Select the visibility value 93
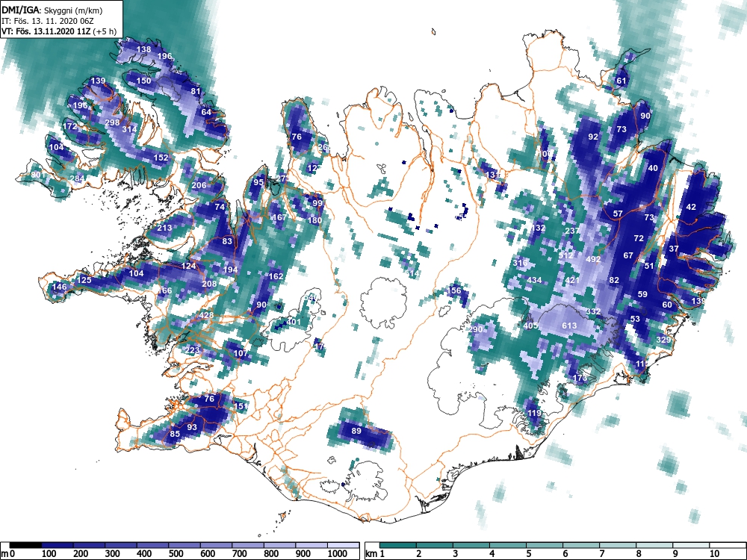The width and height of the screenshot is (747, 560). [191, 427]
